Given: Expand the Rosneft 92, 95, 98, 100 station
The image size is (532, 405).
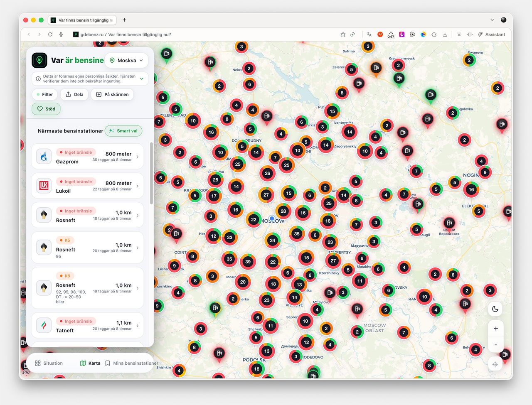Looking at the screenshot, I should pyautogui.click(x=88, y=288).
